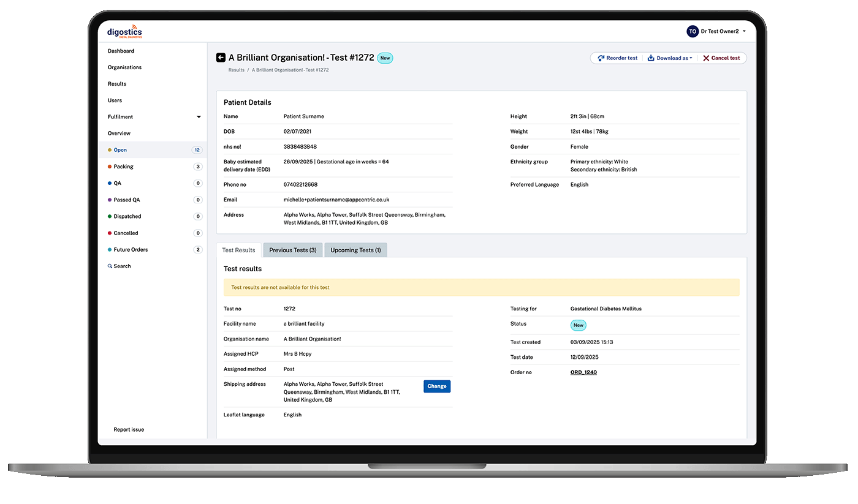
Task: Click the digostics logo
Action: point(124,32)
